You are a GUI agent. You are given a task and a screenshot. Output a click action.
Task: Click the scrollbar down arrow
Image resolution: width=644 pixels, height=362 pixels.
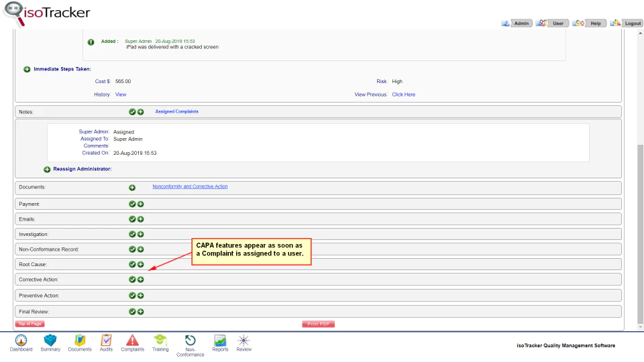click(x=640, y=327)
